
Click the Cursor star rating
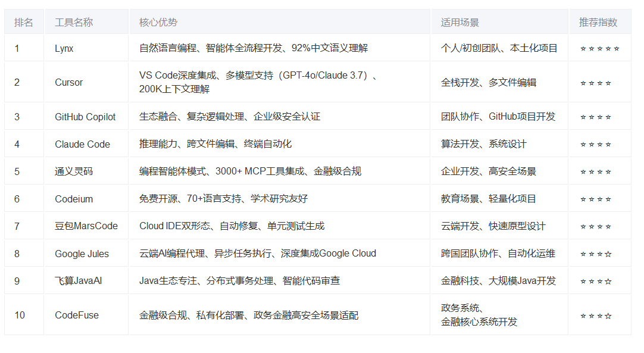[x=596, y=83]
